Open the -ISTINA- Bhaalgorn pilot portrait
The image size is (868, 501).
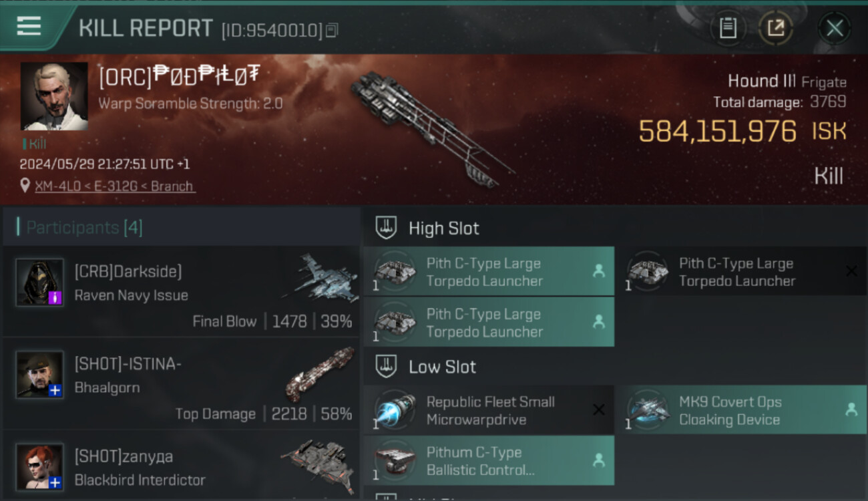coord(40,374)
